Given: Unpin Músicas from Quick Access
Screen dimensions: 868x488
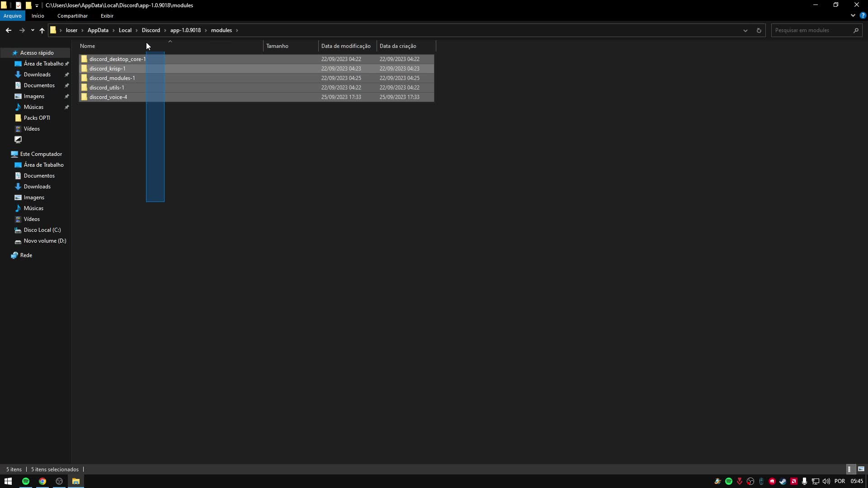Looking at the screenshot, I should 66,107.
